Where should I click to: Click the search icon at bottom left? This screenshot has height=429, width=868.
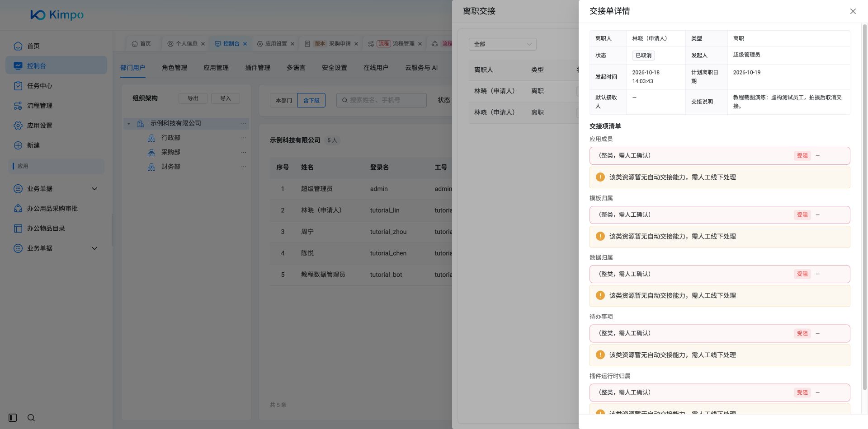pyautogui.click(x=31, y=418)
